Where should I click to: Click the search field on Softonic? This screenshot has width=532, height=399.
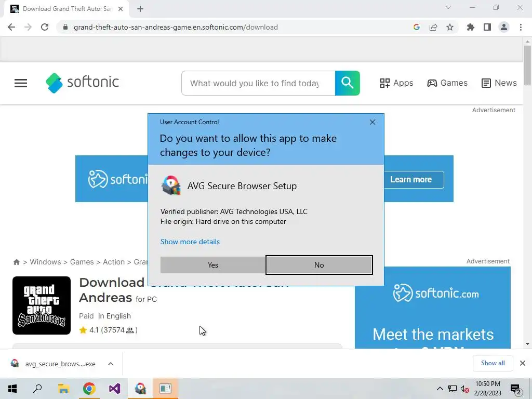click(258, 83)
